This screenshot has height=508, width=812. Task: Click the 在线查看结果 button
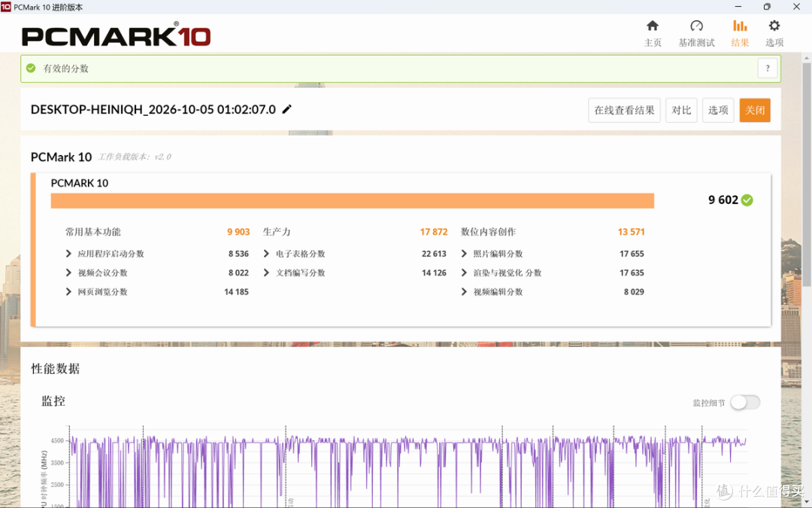pos(624,110)
